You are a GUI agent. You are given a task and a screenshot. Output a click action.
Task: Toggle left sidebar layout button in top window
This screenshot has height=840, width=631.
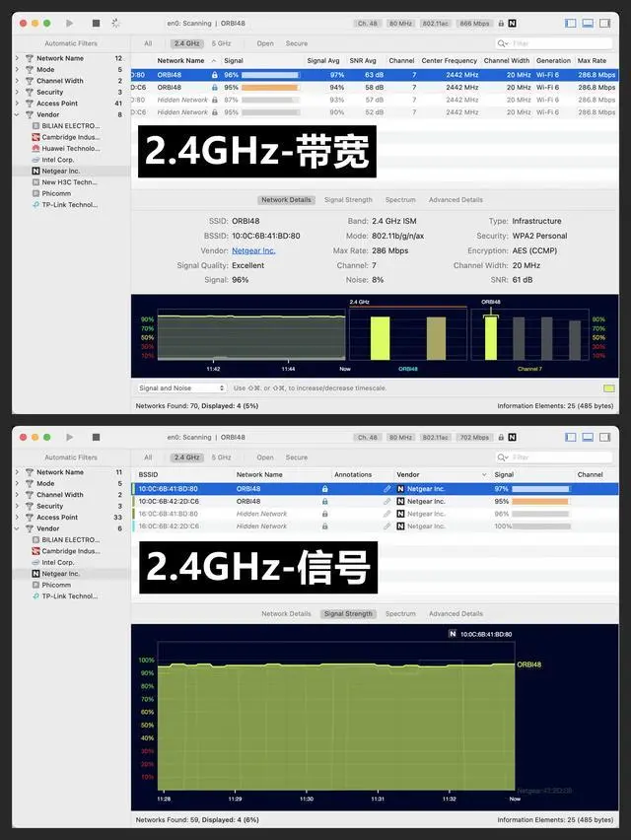tap(571, 23)
